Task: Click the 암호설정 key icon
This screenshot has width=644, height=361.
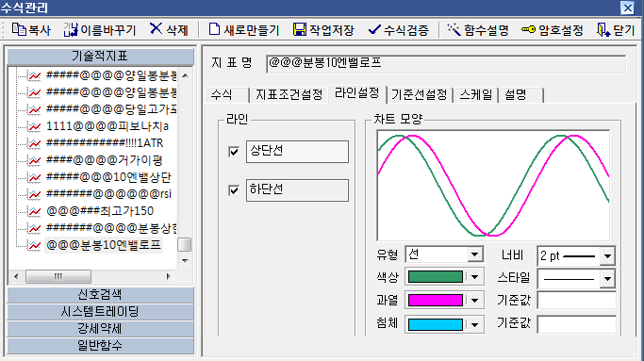Action: coord(528,29)
